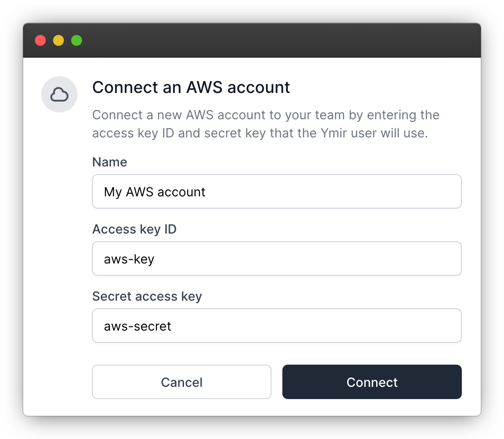Click the red close traffic light
This screenshot has height=439, width=504.
pos(40,40)
